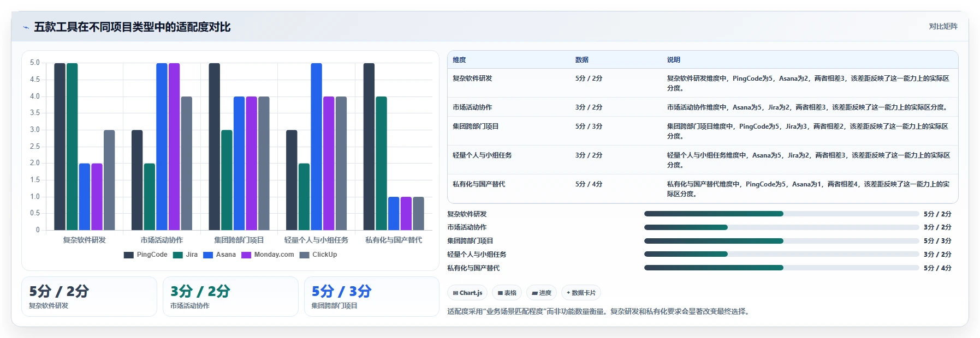Viewport: 980px width, 338px height.
Task: Click the footnote starting with 适配度采用
Action: point(599,312)
